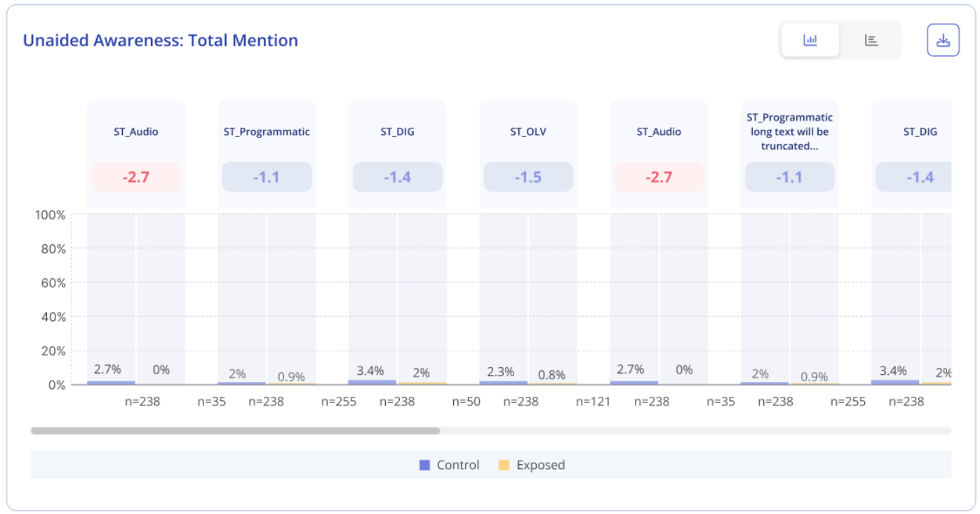Click the truncated ST_Programmatic long text header

[x=789, y=132]
